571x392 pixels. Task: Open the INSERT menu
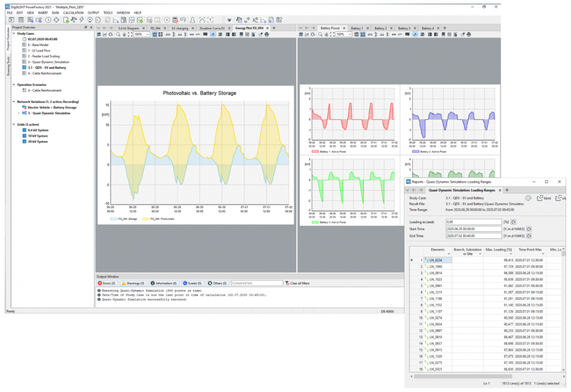43,13
